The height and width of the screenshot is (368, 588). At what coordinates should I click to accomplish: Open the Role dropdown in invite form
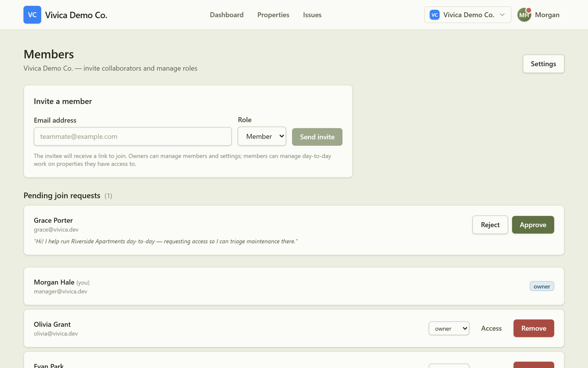tap(262, 136)
